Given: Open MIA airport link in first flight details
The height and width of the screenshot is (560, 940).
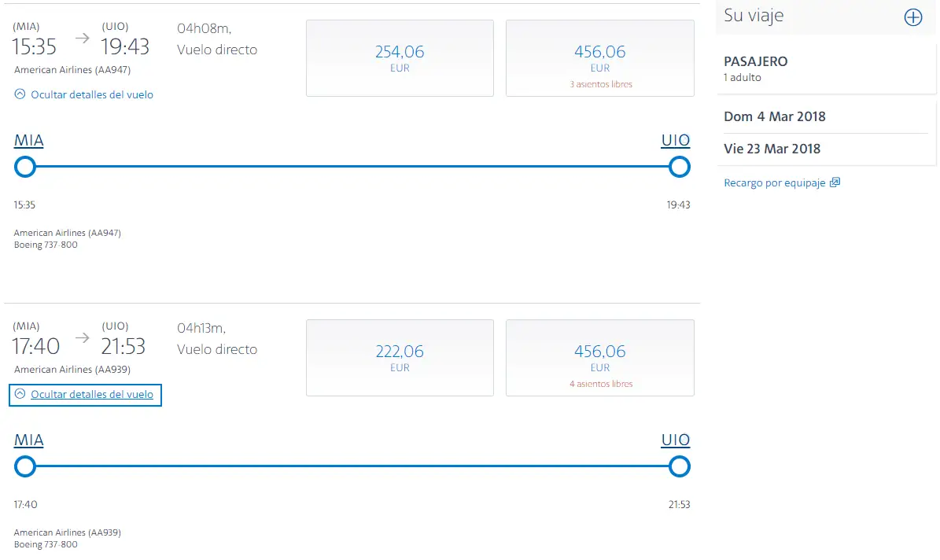Looking at the screenshot, I should pyautogui.click(x=29, y=141).
